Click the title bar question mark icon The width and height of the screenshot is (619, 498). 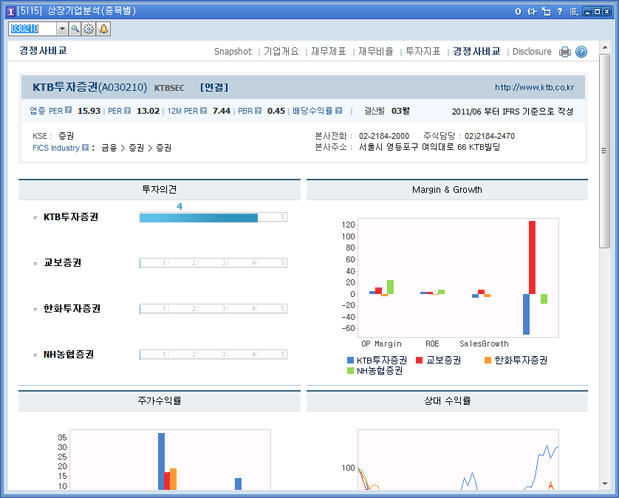(x=560, y=11)
